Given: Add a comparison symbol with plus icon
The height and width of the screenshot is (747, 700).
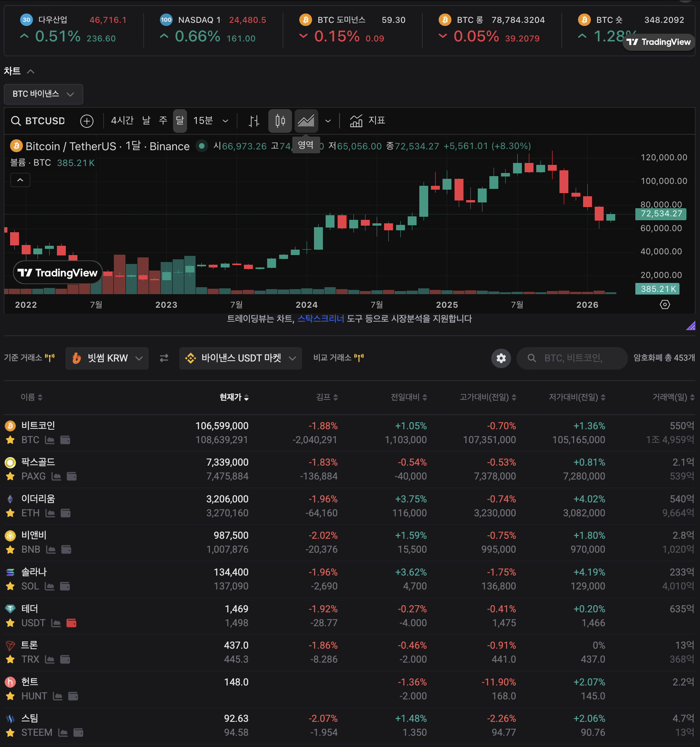Looking at the screenshot, I should pos(87,121).
